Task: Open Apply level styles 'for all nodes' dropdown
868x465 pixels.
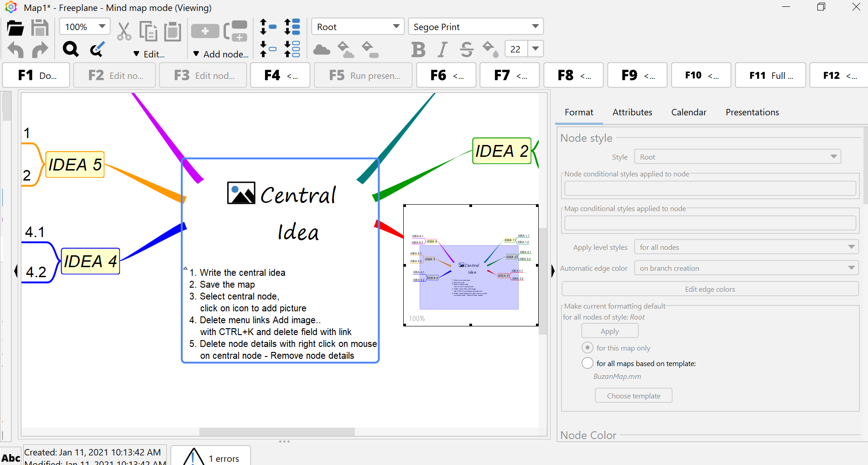Action: point(746,247)
